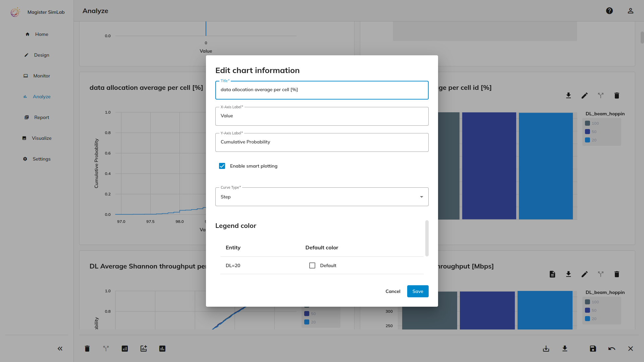
Task: Click the solid download icon in bottom toolbar
Action: click(565, 349)
